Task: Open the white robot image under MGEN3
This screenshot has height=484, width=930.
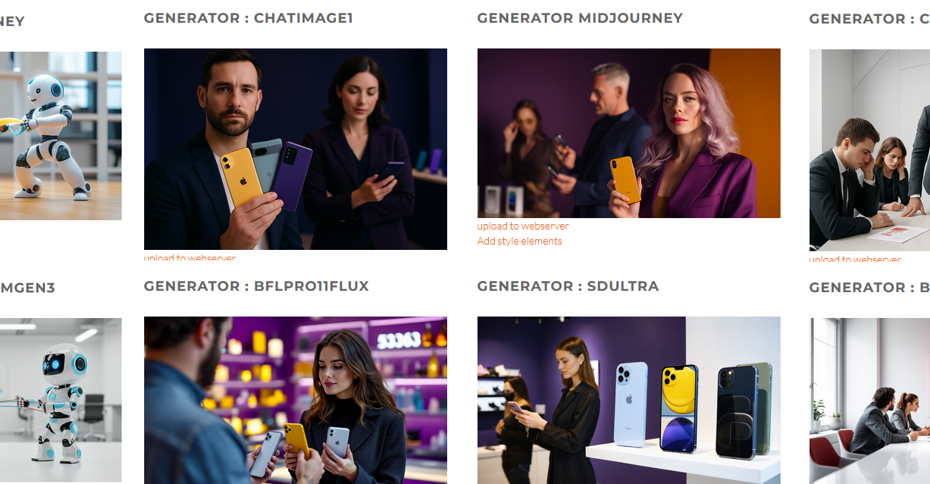Action: (60, 400)
